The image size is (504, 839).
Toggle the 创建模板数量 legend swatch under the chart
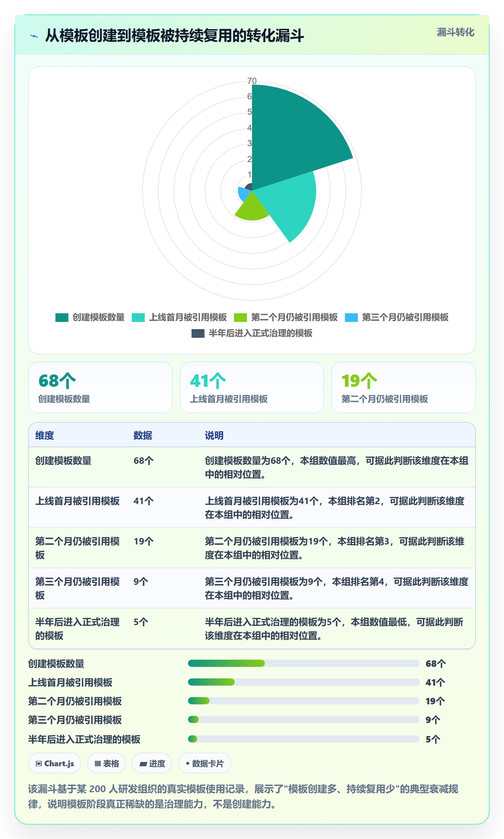pos(62,317)
